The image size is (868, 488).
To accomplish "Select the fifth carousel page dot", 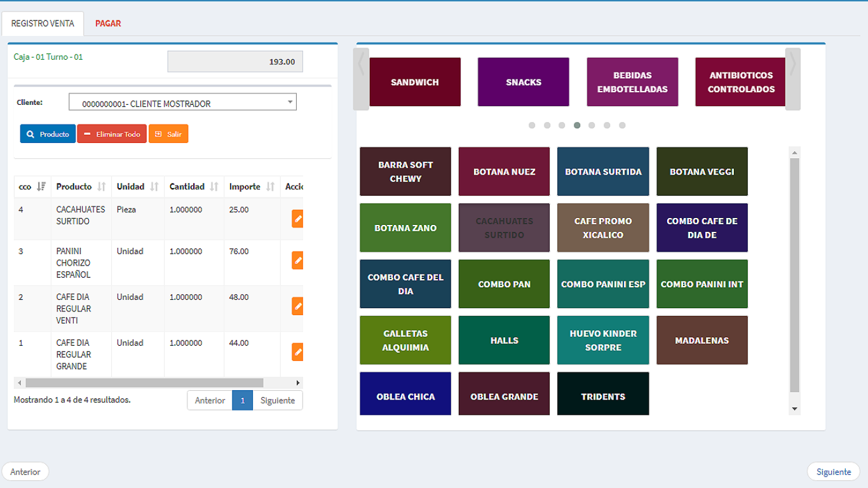I will [592, 125].
